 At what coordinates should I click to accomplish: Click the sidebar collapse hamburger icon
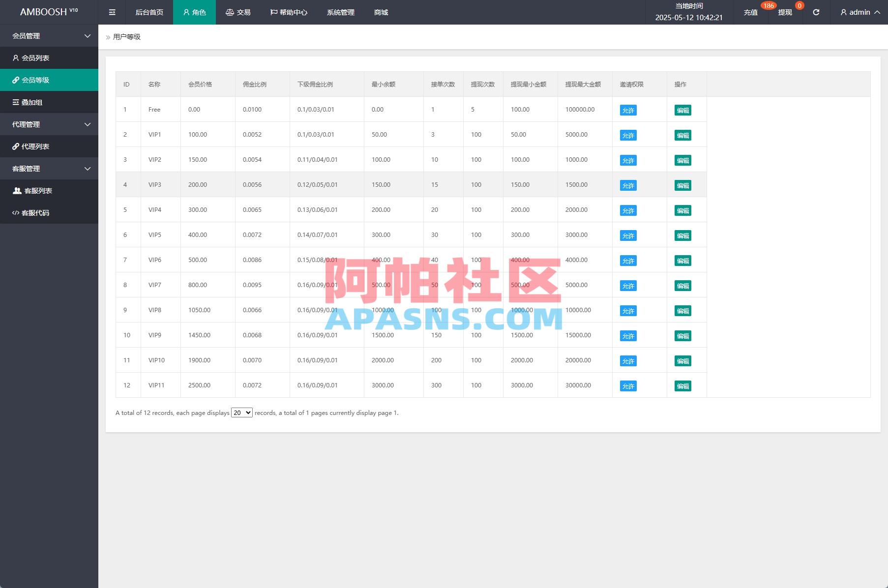[112, 12]
